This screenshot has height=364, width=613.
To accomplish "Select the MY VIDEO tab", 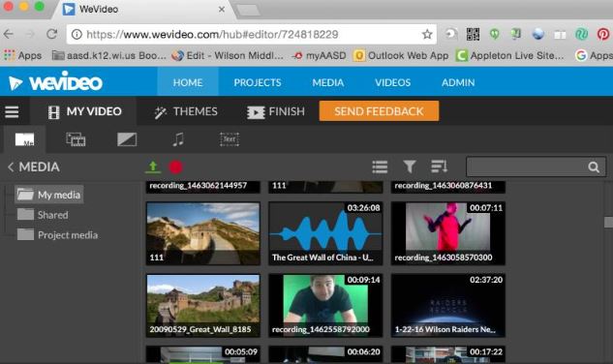I will (x=83, y=112).
